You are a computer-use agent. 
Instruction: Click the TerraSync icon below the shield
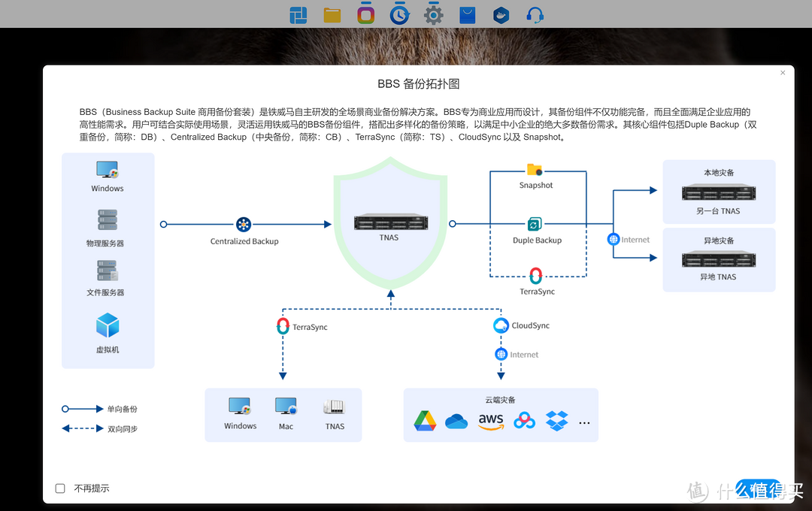(x=283, y=326)
